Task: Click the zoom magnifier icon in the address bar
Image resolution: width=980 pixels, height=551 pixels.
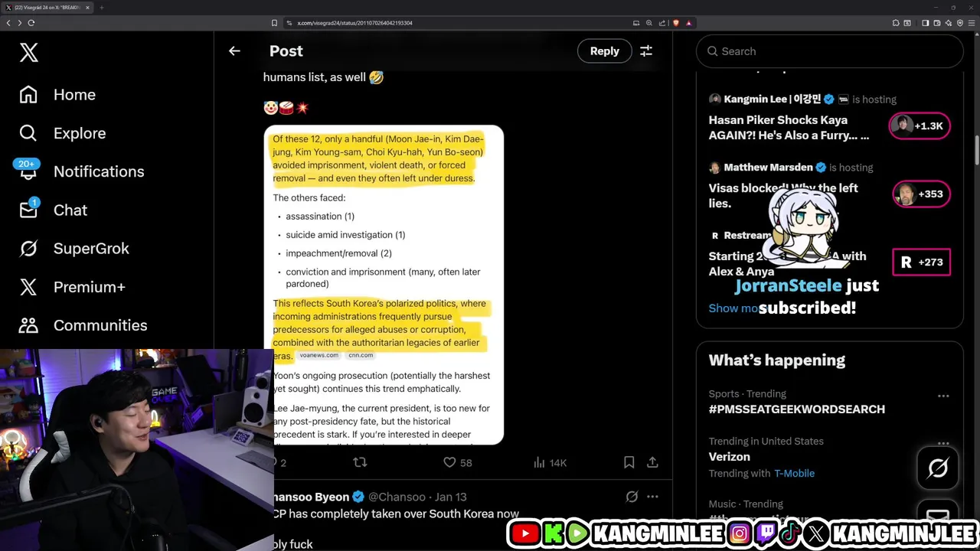Action: pos(649,23)
